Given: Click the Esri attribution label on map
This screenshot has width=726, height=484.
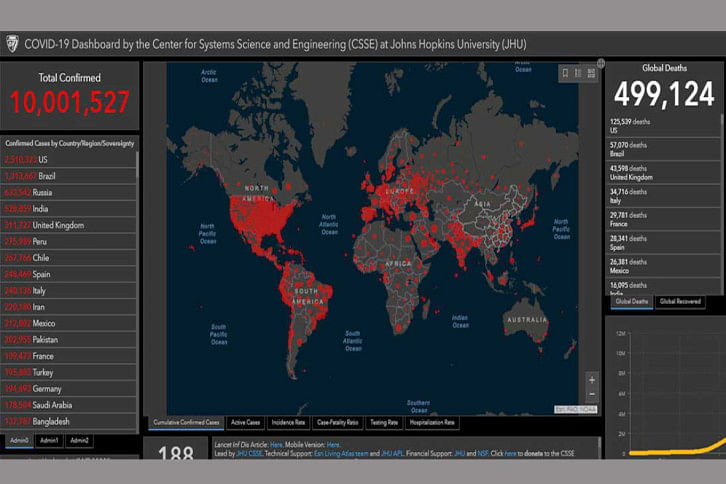Looking at the screenshot, I should click(576, 410).
